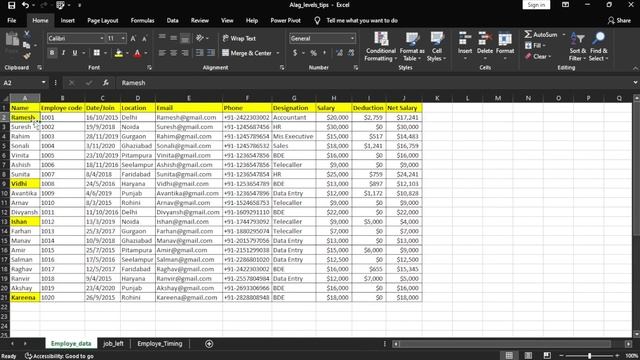Click Merge & Center
This screenshot has height=360, width=640.
[247, 53]
